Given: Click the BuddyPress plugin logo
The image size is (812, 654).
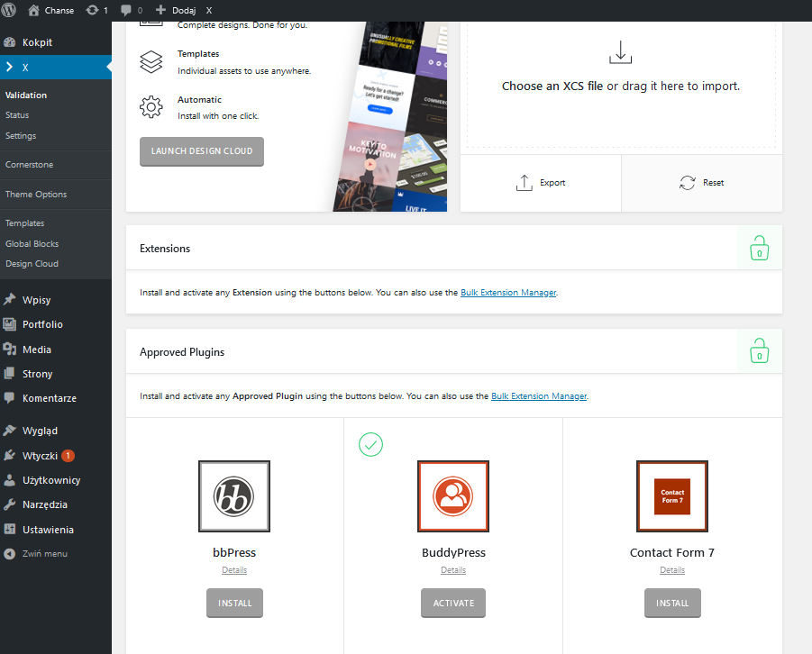Looking at the screenshot, I should (453, 496).
